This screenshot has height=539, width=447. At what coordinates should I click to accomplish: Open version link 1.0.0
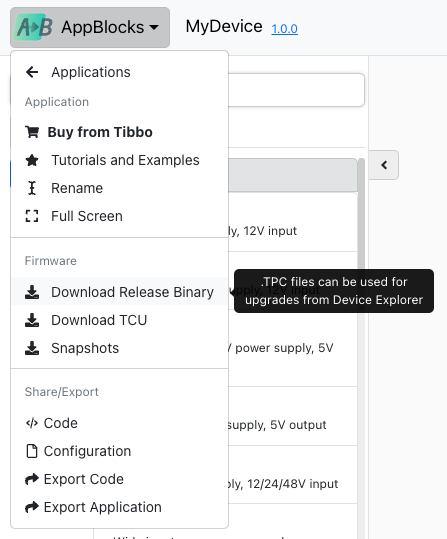(284, 29)
